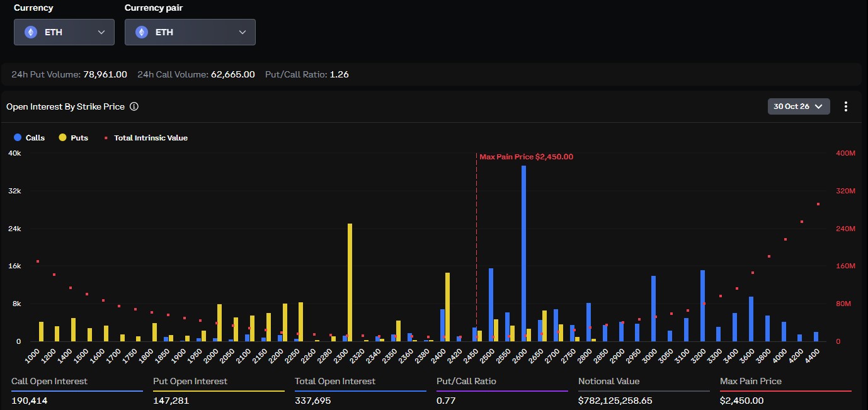
Task: Click the blue call bar at strike 3200
Action: click(x=702, y=305)
